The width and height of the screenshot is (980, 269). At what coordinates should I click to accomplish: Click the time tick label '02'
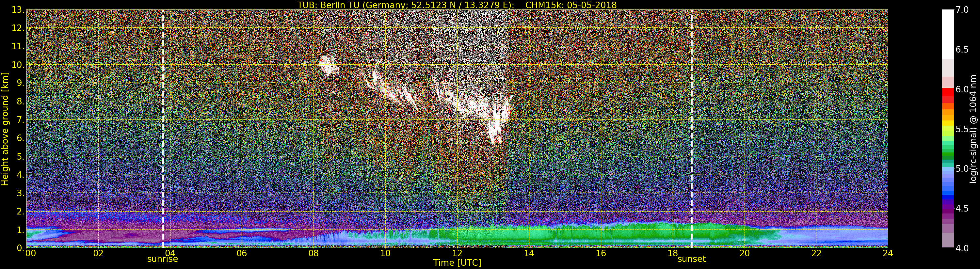[x=98, y=253]
